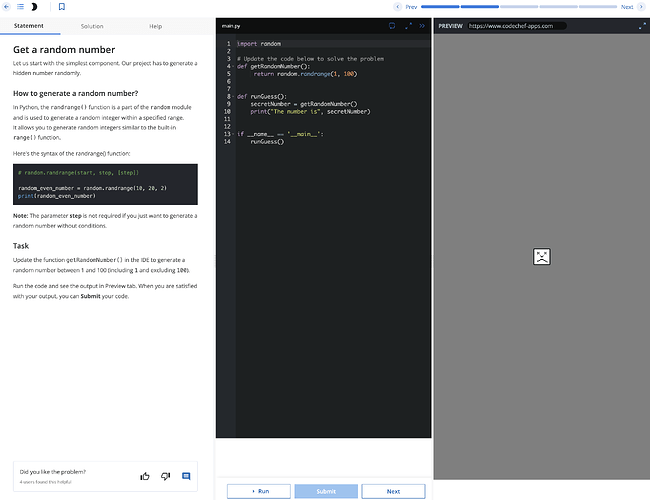650x500 pixels.
Task: Select the first progress bar segment
Action: (x=440, y=7)
